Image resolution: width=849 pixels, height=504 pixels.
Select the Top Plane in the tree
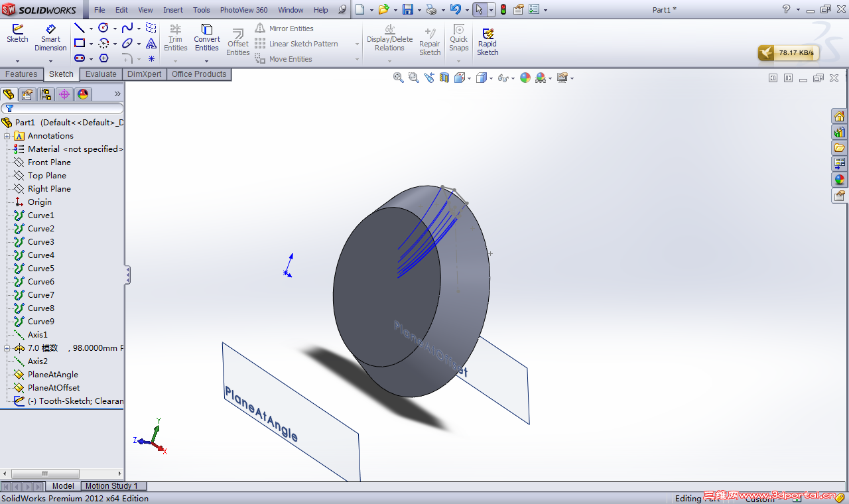click(47, 176)
